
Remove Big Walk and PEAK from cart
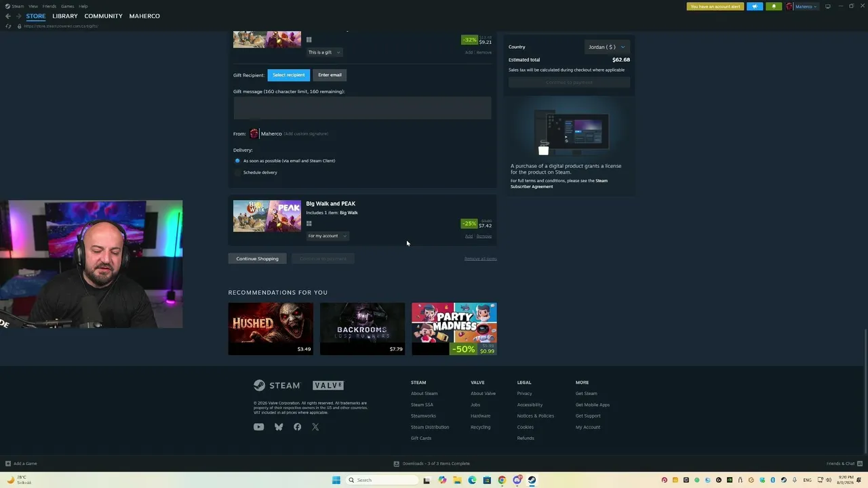pyautogui.click(x=484, y=237)
